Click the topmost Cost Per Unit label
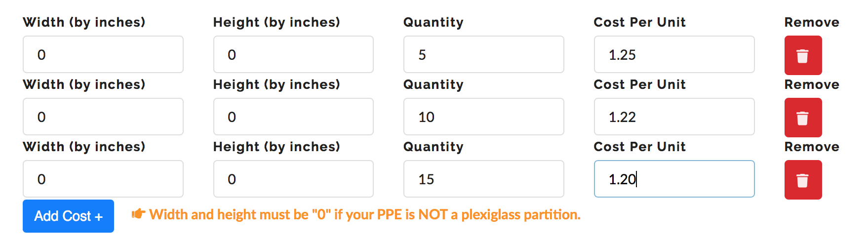 point(639,22)
